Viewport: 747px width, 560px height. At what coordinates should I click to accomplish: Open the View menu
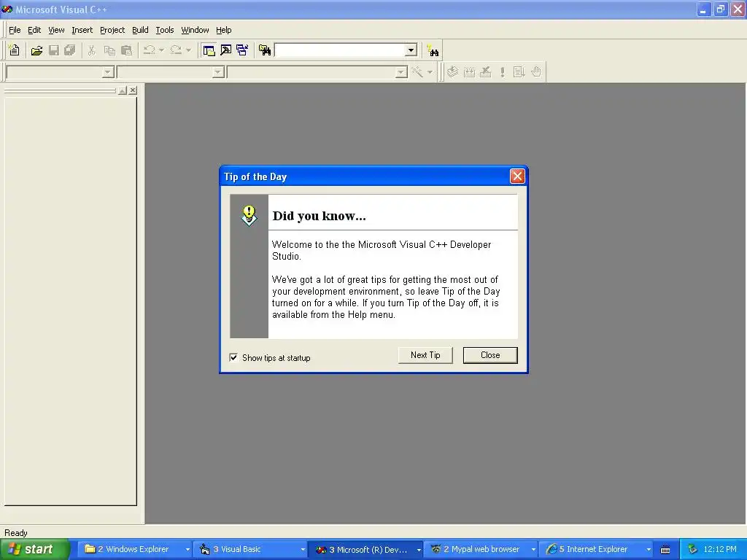[x=56, y=30]
